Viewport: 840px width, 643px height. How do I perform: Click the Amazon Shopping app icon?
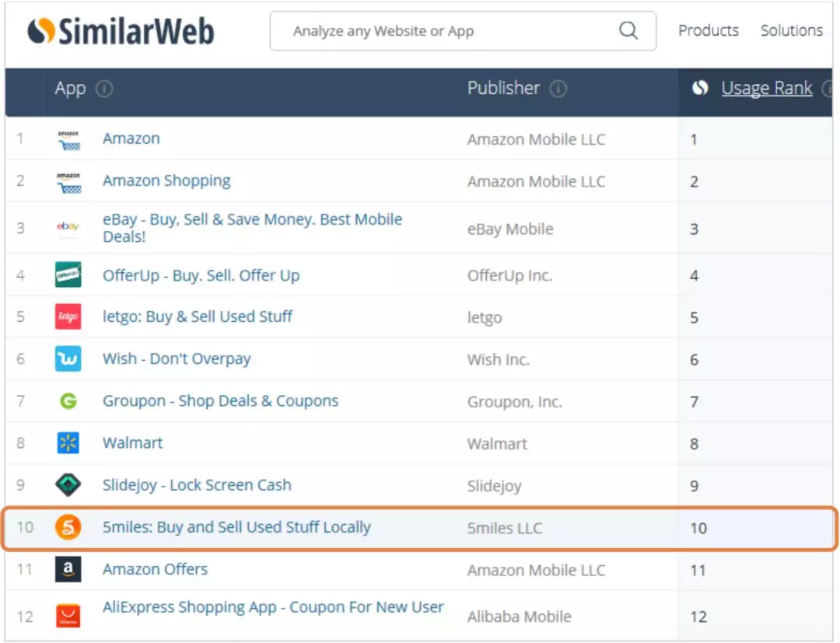coord(68,182)
